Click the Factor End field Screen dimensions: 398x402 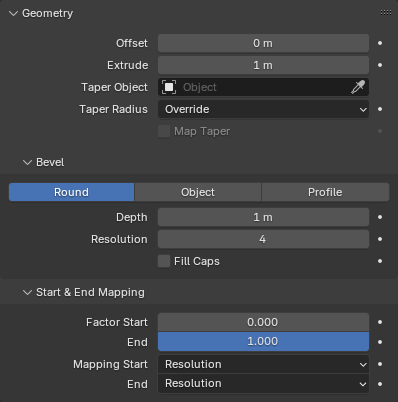[x=263, y=342]
